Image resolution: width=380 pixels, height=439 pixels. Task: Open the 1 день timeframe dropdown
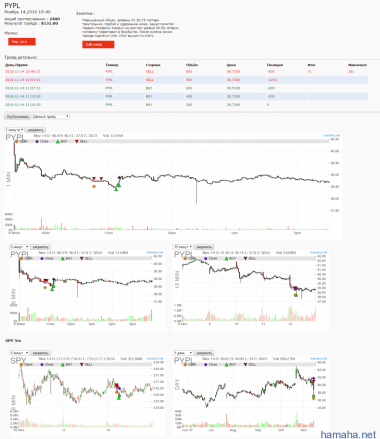tap(183, 353)
